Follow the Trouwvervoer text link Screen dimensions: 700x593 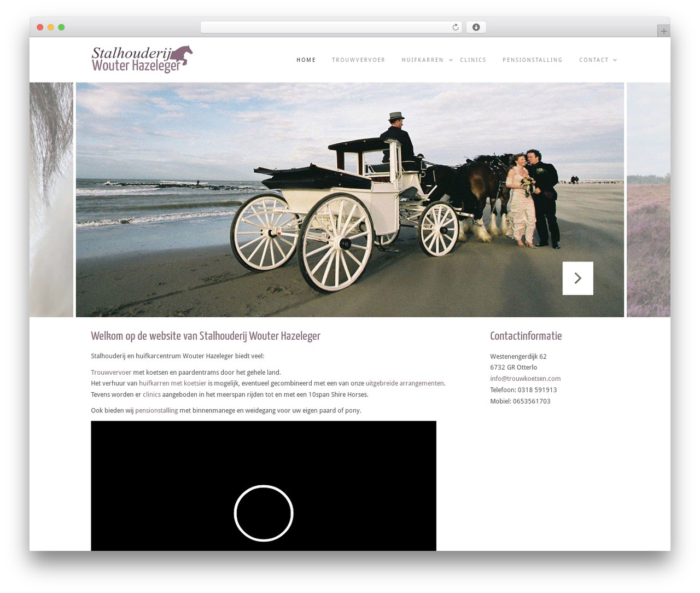[111, 373]
